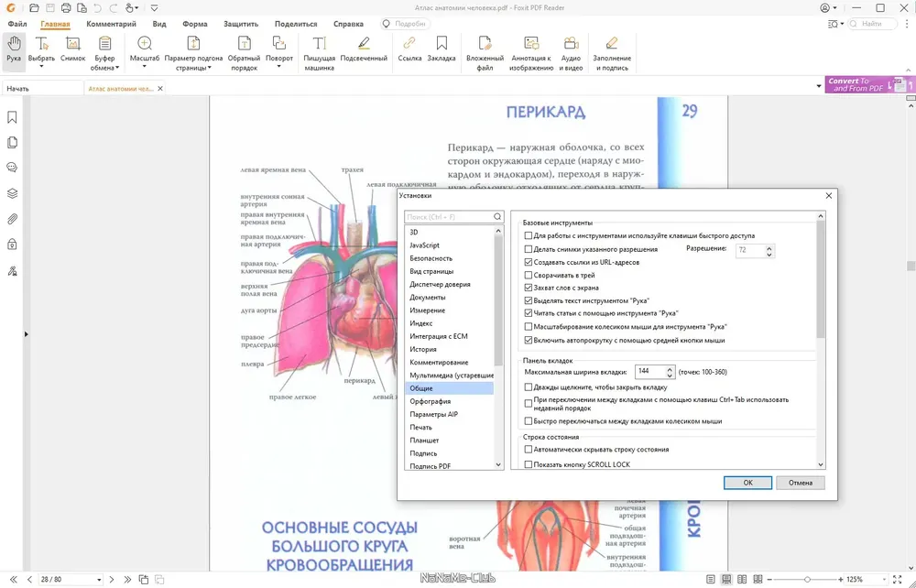This screenshot has height=588, width=916.
Task: Jump to the last page arrow
Action: tap(127, 579)
